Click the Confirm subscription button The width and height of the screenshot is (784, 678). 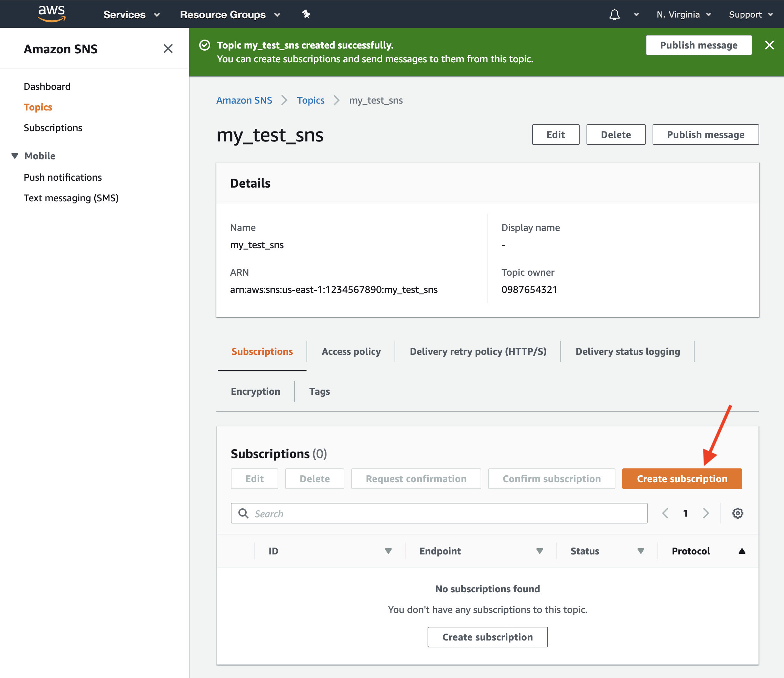coord(551,478)
